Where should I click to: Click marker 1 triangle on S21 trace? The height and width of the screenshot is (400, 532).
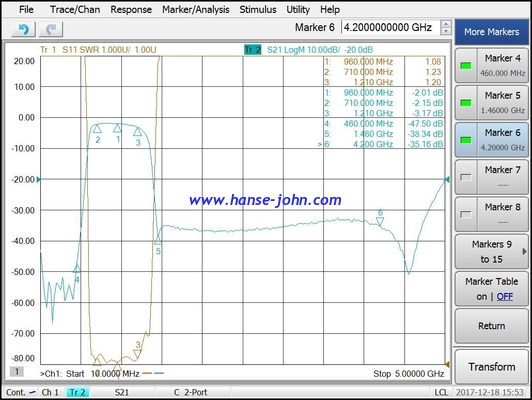tap(117, 128)
